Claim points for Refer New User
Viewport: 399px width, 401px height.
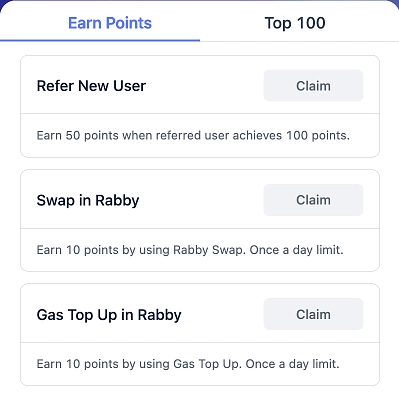(x=313, y=86)
